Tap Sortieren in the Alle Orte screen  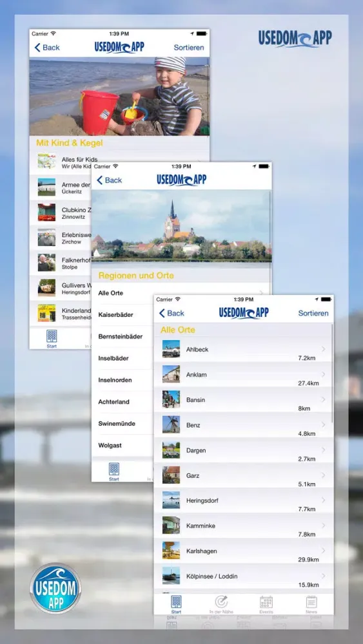pos(313,314)
